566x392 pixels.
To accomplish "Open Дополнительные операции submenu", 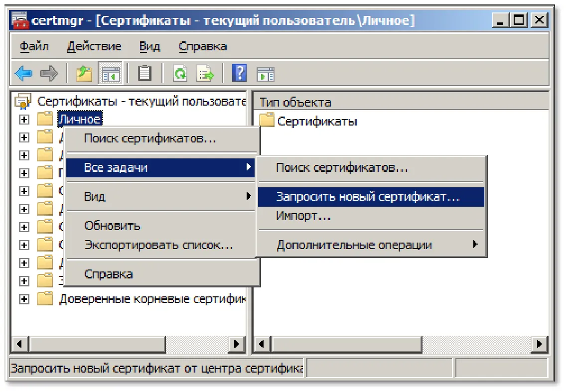I will point(371,245).
